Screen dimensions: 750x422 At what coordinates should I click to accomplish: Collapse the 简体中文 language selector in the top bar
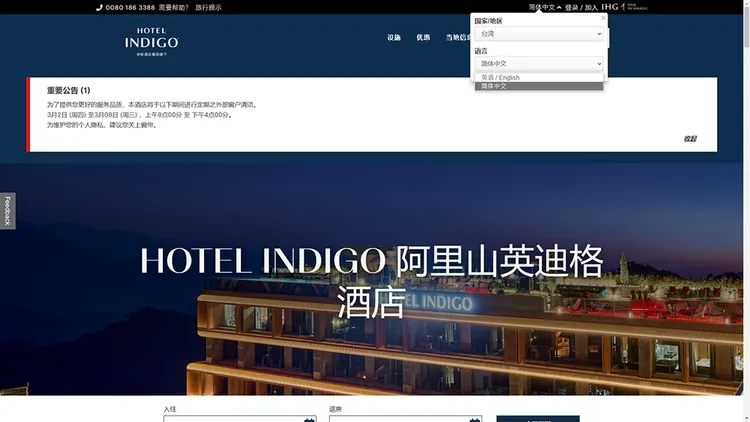coord(545,7)
